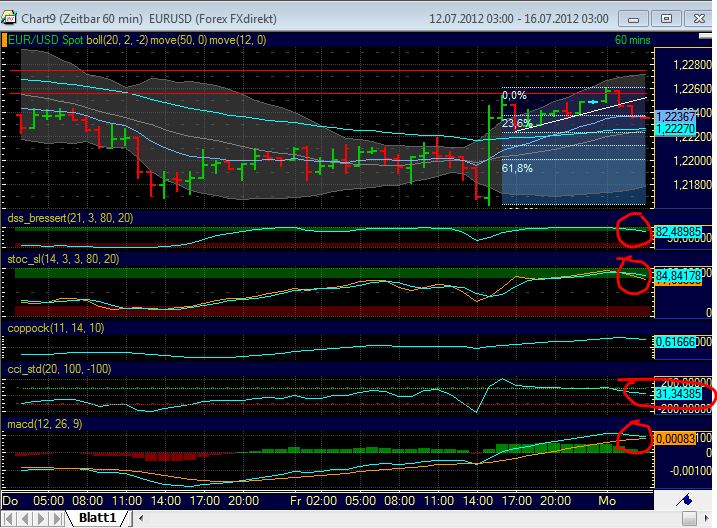The height and width of the screenshot is (528, 717).
Task: Click the orange marker left of EUR/USD Spot
Action: click(x=5, y=40)
